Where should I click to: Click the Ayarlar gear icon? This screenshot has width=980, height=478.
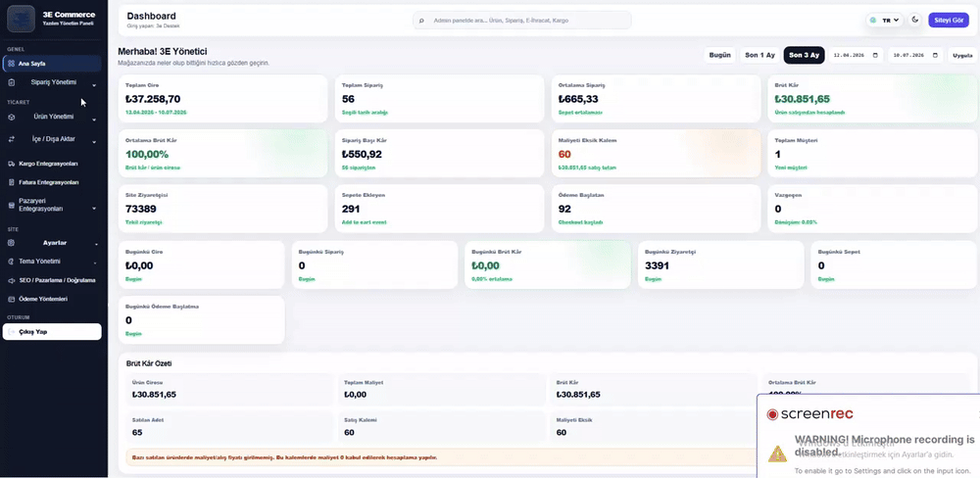(11, 243)
